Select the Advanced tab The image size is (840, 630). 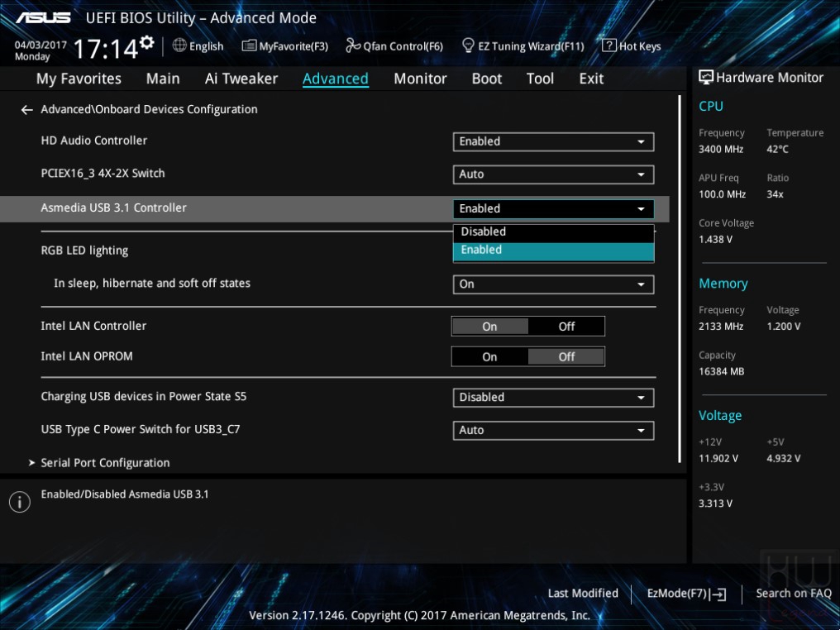[x=336, y=79]
